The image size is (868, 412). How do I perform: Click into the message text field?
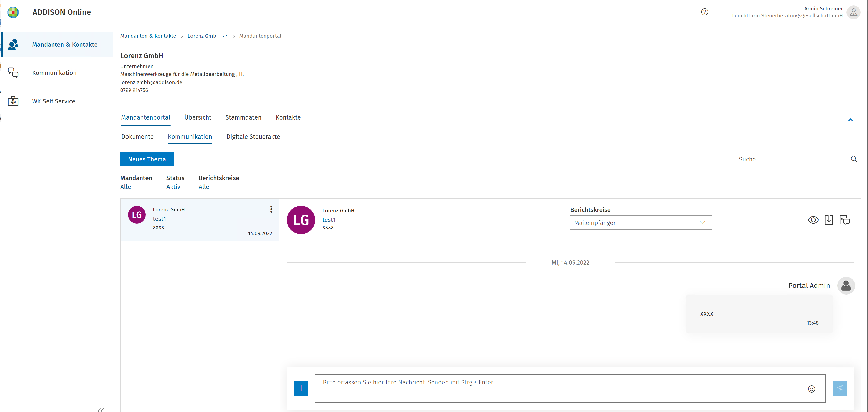click(570, 388)
